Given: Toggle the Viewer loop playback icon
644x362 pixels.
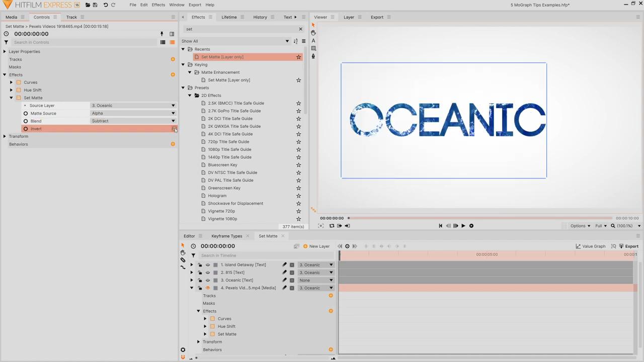Looking at the screenshot, I should tap(332, 226).
